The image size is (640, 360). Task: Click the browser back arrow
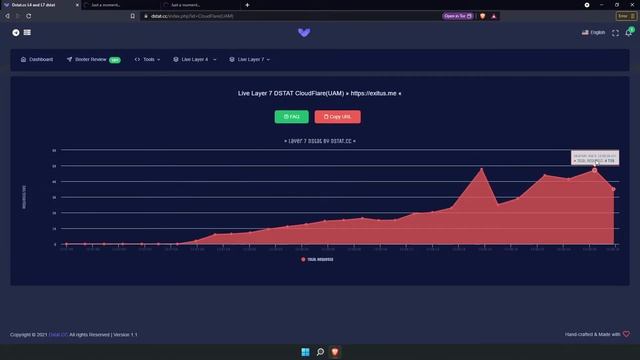click(7, 16)
